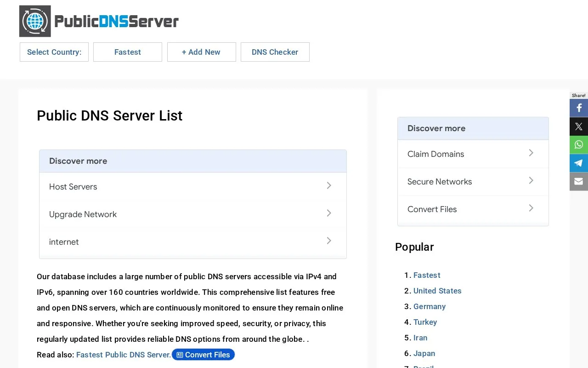Click the chevron beside Secure Networks

click(x=531, y=180)
